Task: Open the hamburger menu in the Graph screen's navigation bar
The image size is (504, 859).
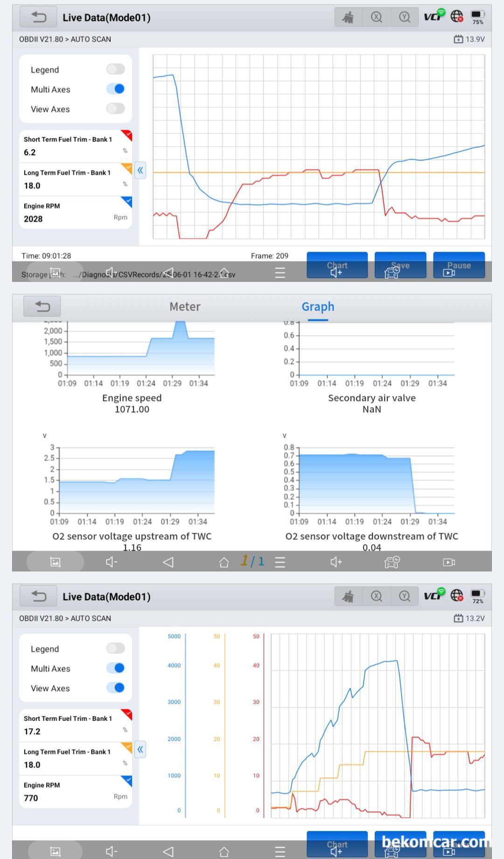Action: (280, 562)
